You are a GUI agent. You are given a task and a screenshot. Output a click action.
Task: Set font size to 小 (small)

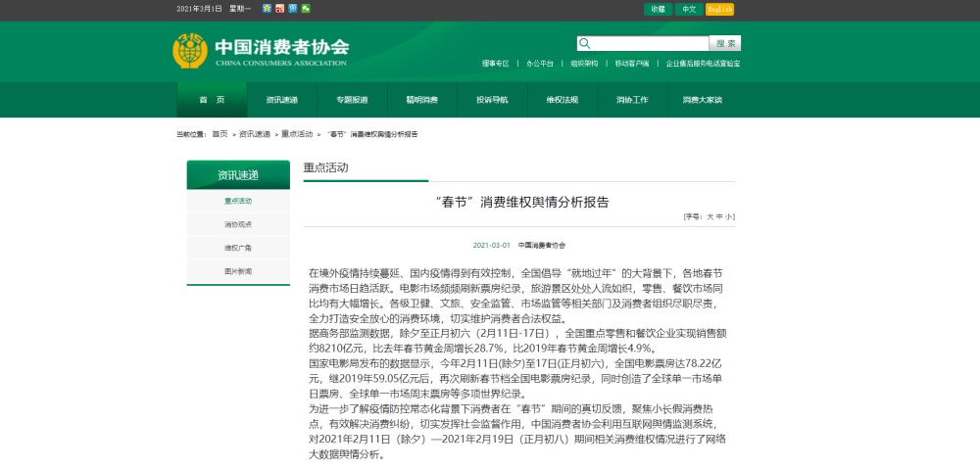[x=728, y=215]
